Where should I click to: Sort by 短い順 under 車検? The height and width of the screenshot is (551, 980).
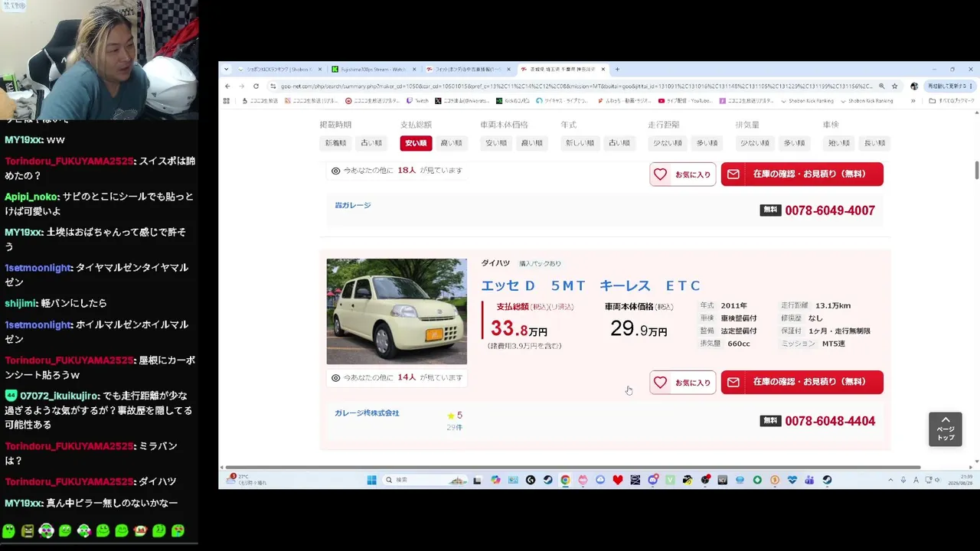click(839, 143)
